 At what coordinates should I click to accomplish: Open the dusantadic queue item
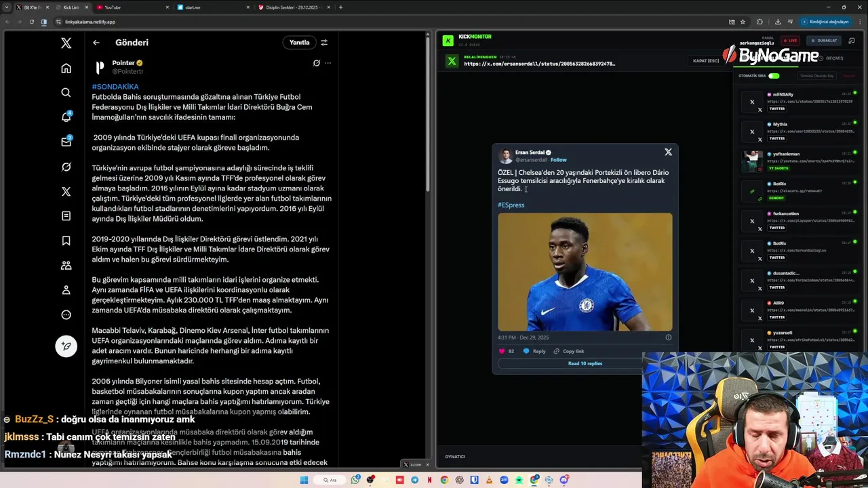tap(797, 281)
